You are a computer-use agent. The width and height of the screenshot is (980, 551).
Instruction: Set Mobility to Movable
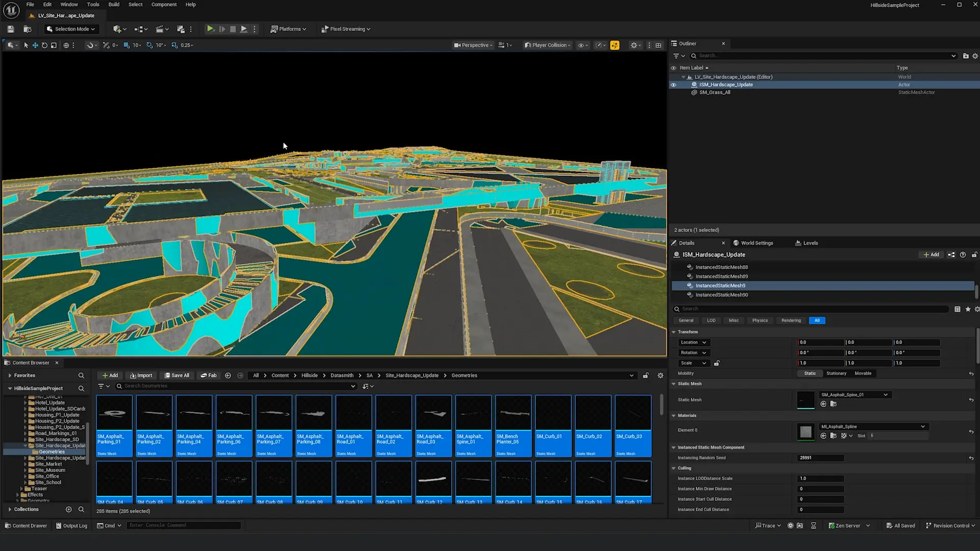point(863,374)
